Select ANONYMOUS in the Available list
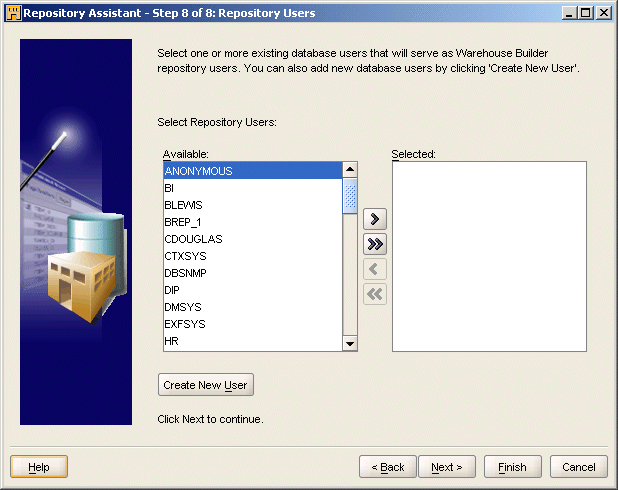The height and width of the screenshot is (490, 618). pyautogui.click(x=253, y=171)
